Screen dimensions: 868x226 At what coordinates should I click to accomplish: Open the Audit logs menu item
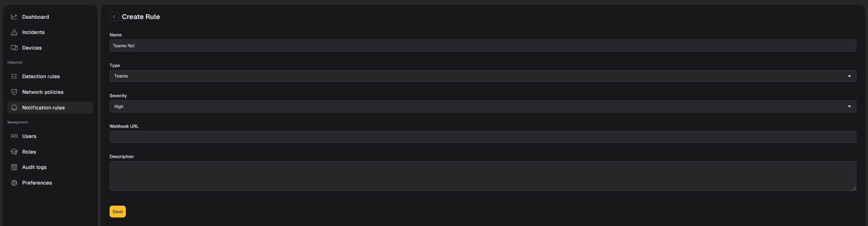50,167
